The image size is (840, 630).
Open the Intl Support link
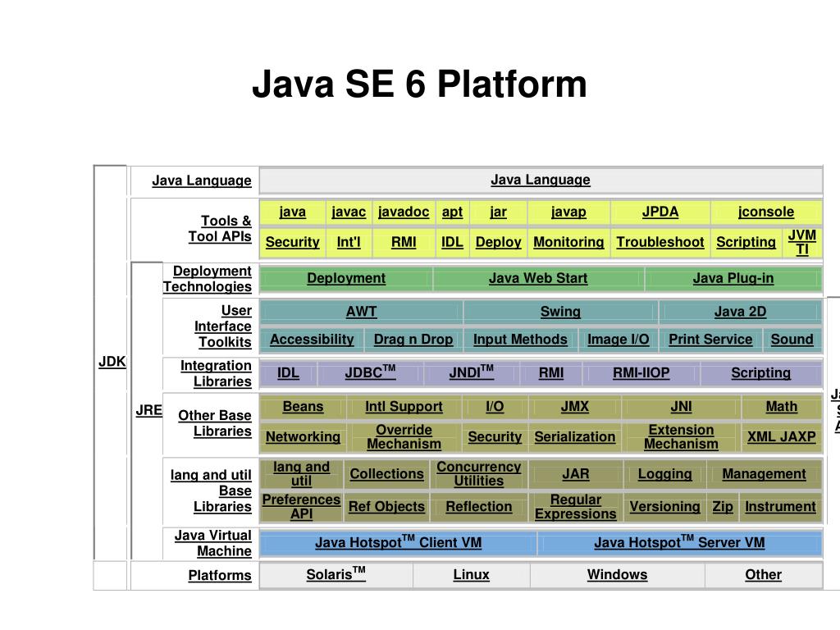point(404,407)
